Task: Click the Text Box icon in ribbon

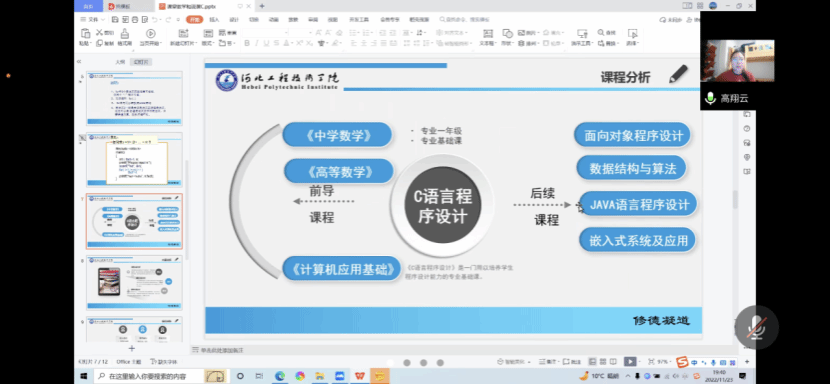Action: (487, 33)
